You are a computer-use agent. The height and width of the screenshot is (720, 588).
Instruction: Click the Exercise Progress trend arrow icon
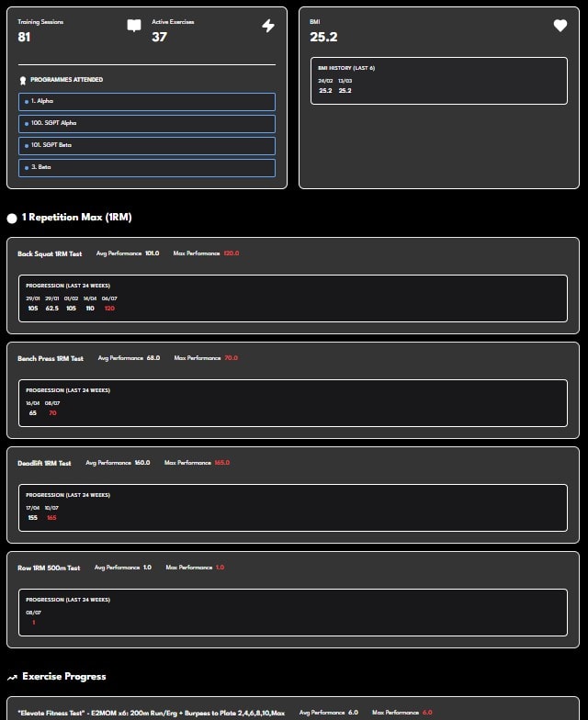pyautogui.click(x=13, y=678)
